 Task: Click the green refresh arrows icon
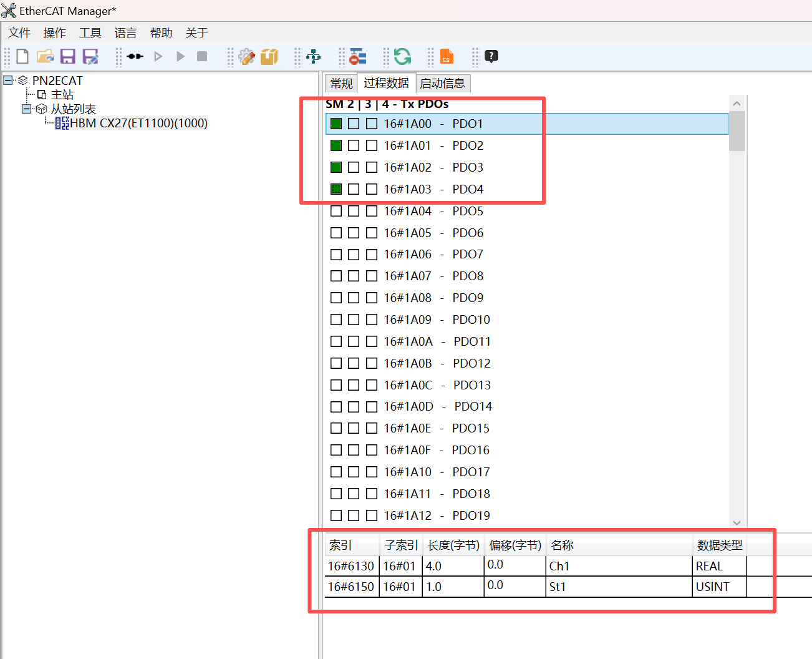402,57
